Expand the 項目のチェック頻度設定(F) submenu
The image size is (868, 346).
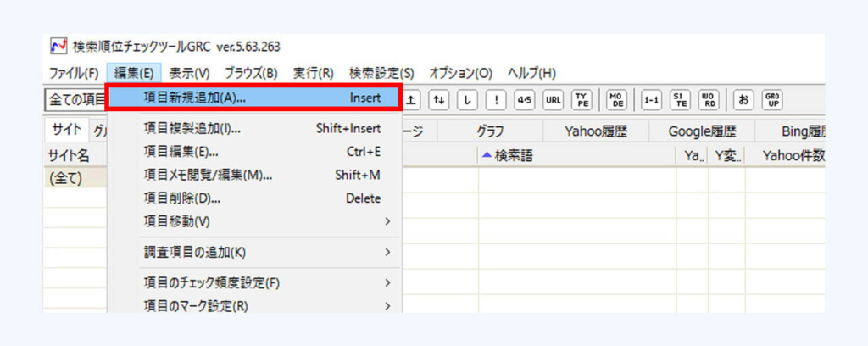click(254, 283)
